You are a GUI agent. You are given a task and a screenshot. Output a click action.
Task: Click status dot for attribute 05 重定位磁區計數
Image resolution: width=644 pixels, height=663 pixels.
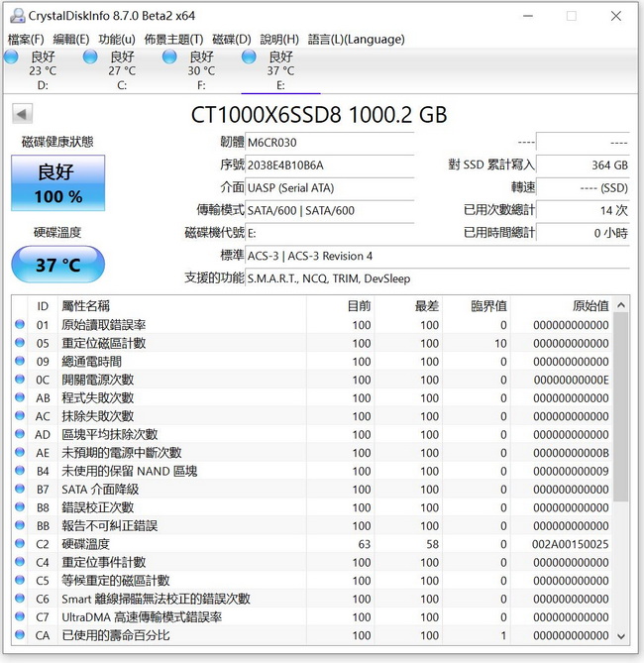pos(20,343)
